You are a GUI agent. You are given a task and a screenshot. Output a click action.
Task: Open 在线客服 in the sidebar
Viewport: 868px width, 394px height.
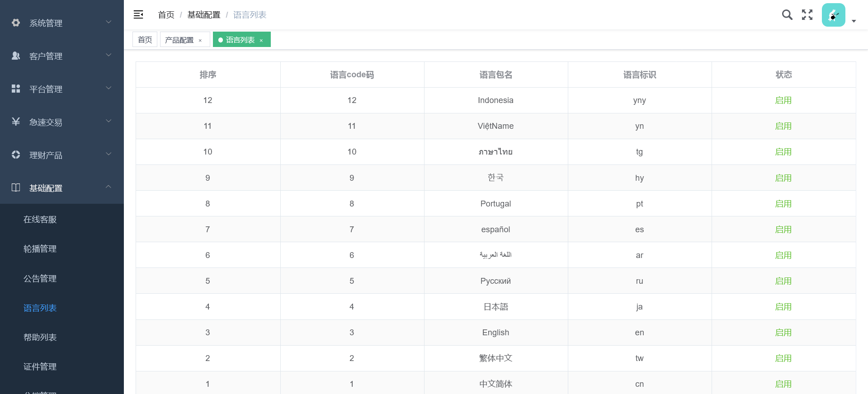point(40,220)
